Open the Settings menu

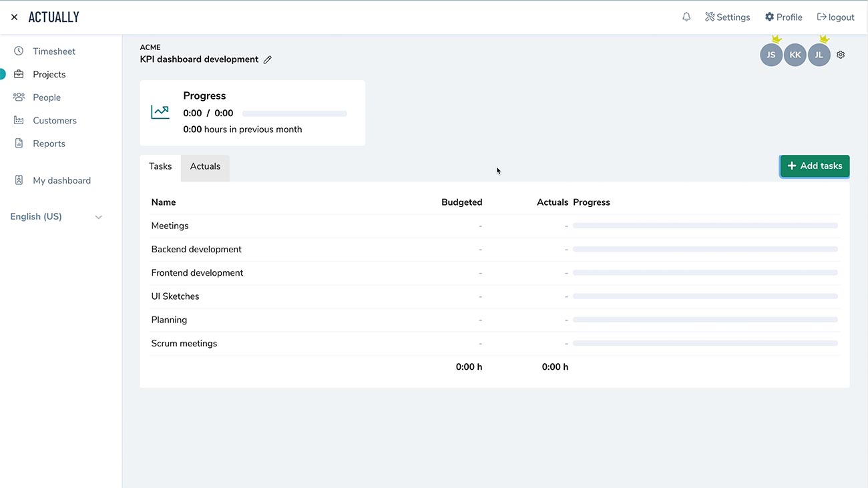pyautogui.click(x=728, y=16)
